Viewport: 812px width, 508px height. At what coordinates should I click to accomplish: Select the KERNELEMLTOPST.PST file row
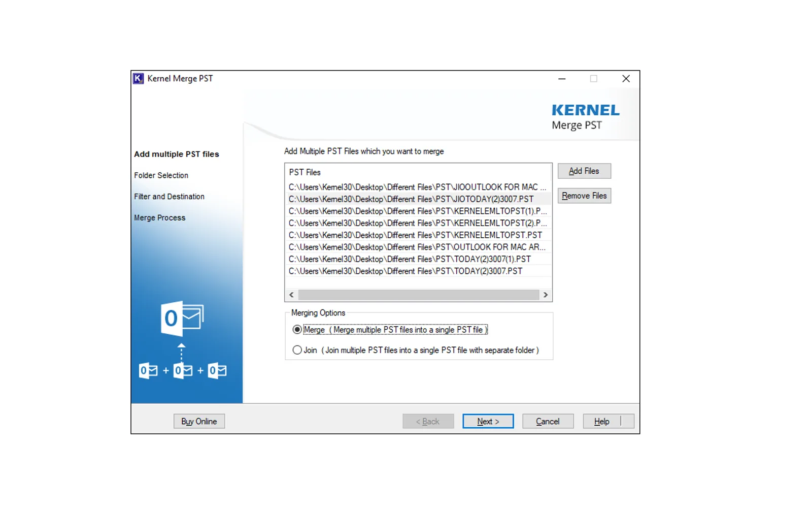pos(418,235)
